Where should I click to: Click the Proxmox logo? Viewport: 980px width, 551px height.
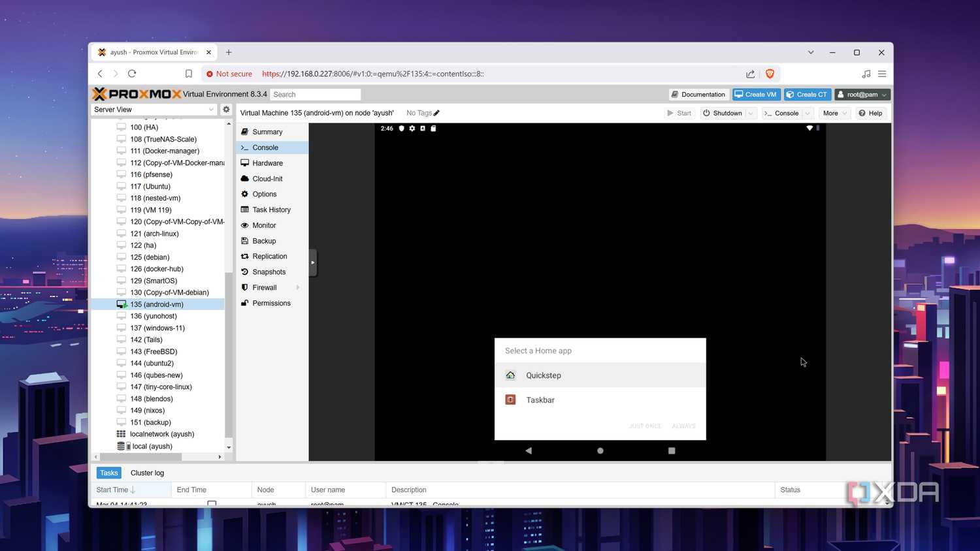point(137,94)
